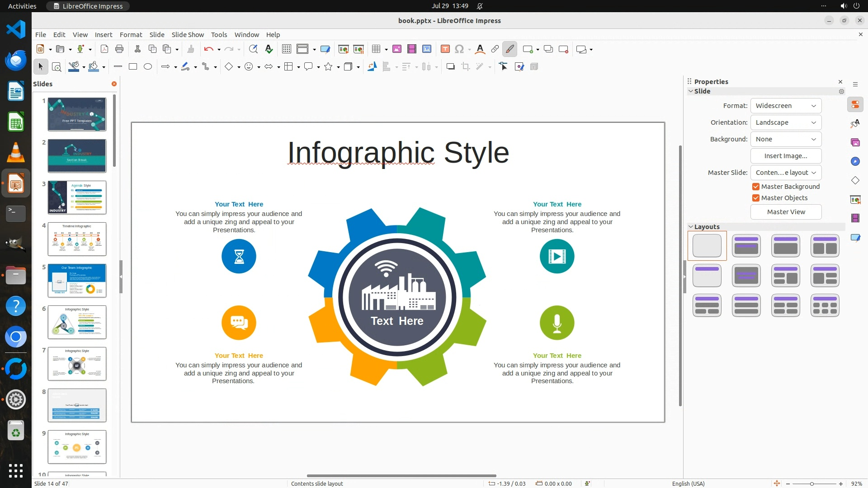Collapse the Layouts section
Image resolution: width=868 pixels, height=488 pixels.
click(x=691, y=227)
